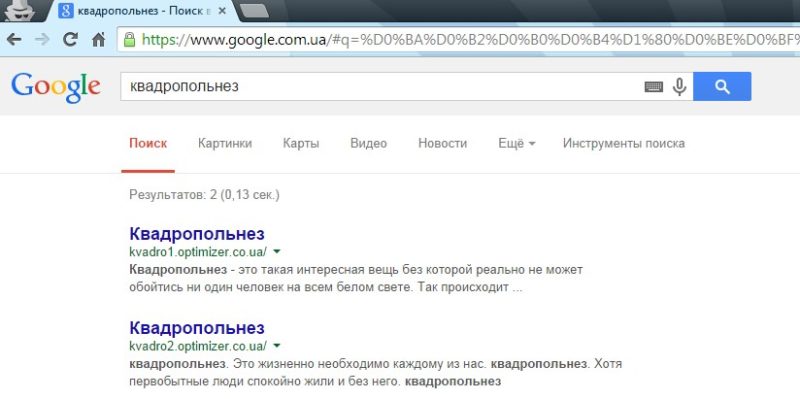
Task: Switch to the Карты tab
Action: (x=301, y=143)
